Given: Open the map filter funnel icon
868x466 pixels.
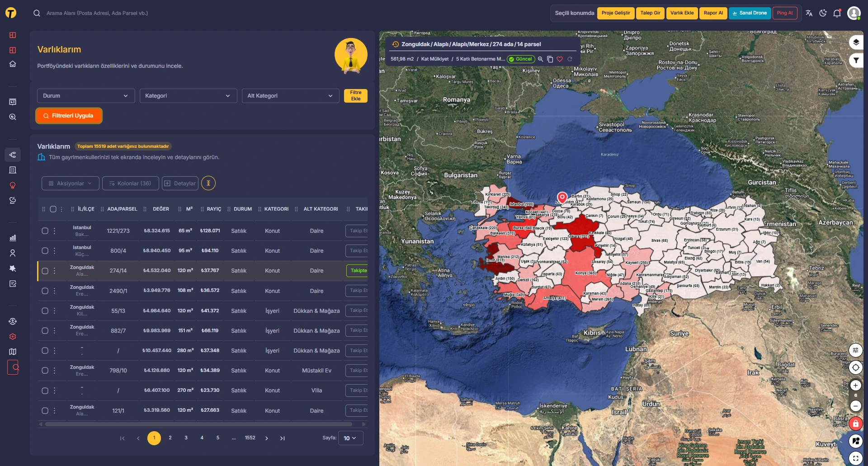Looking at the screenshot, I should pyautogui.click(x=856, y=60).
